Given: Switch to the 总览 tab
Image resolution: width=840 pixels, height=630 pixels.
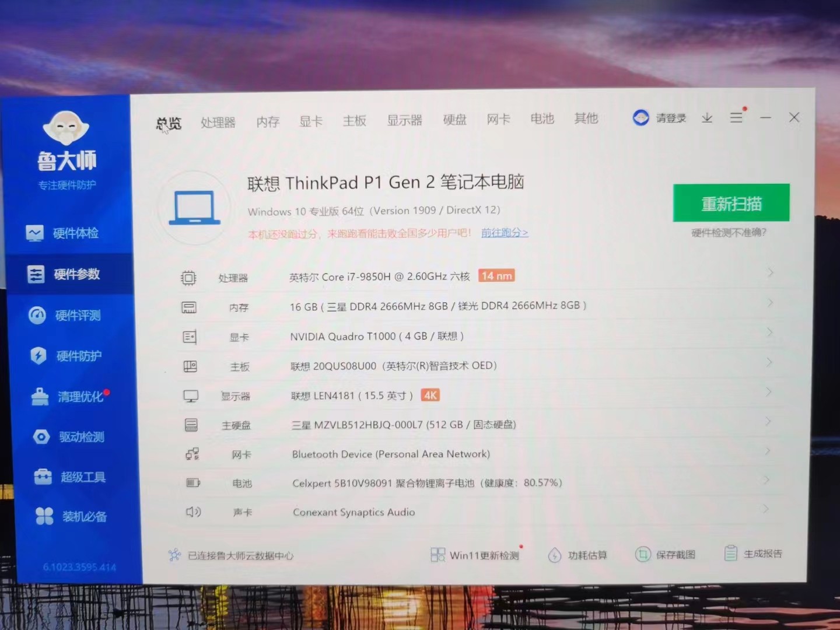Looking at the screenshot, I should (x=169, y=124).
